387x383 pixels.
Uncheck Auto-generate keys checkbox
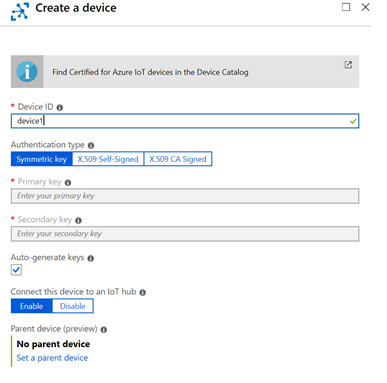tap(16, 270)
